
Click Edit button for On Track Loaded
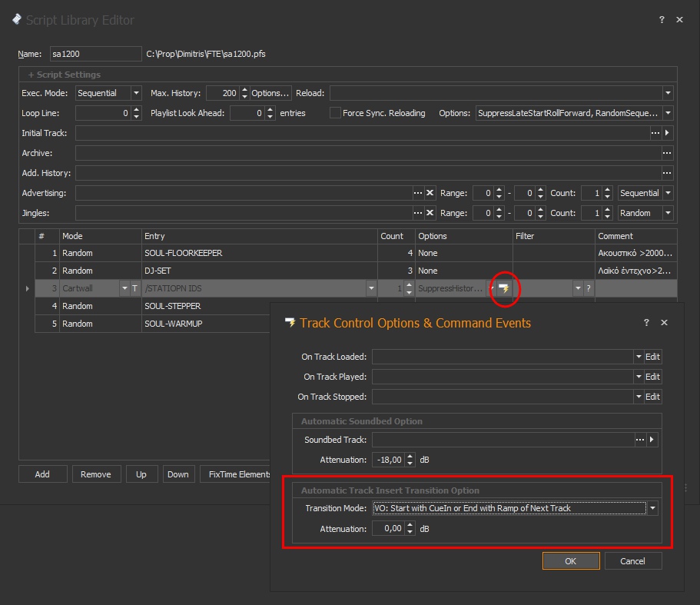pyautogui.click(x=652, y=357)
